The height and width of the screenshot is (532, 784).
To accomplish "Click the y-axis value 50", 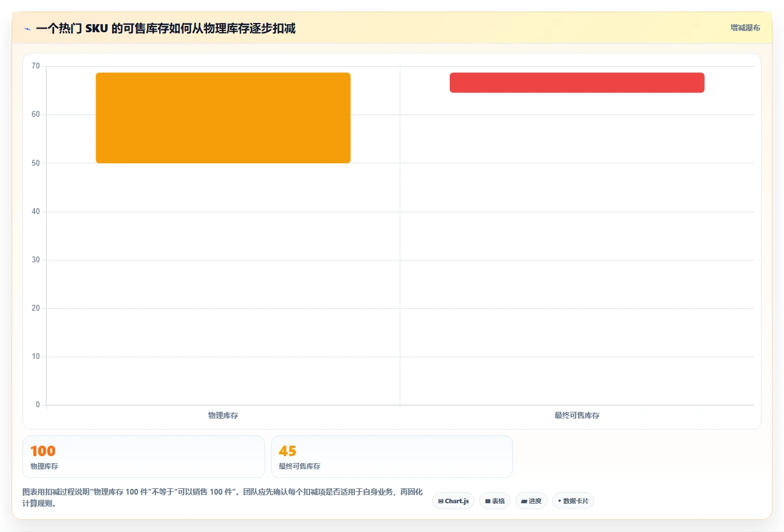I will coord(36,163).
